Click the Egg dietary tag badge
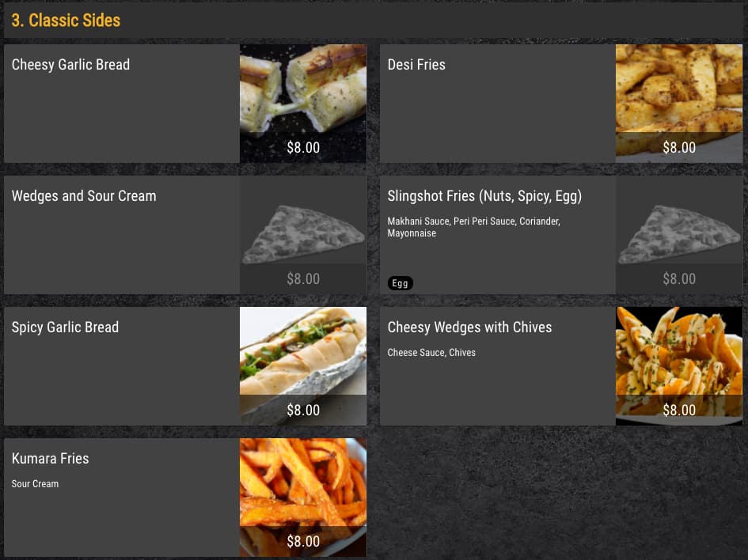Screen dimensions: 748x560 (400, 283)
